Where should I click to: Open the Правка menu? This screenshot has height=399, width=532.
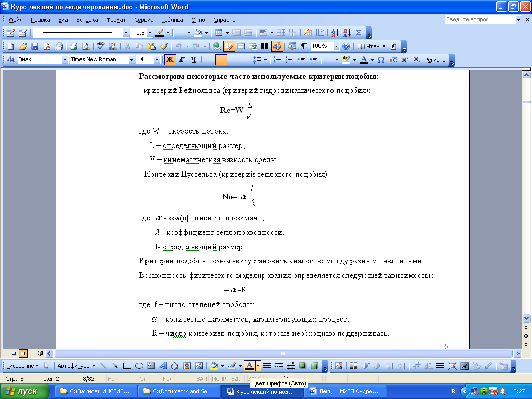41,20
